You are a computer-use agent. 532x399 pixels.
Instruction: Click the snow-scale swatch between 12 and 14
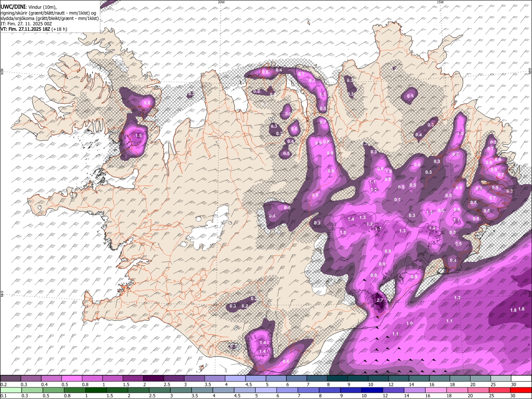[398, 379]
